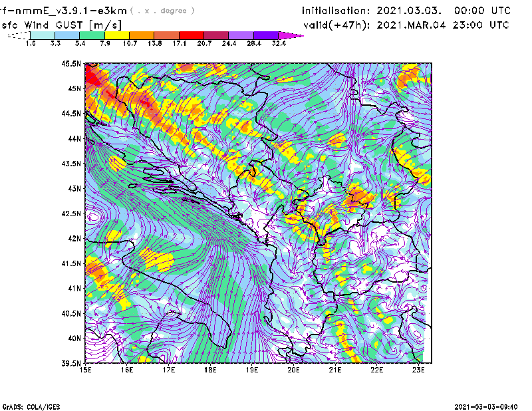Click the salmon legend swatch (13.8–17.1)
This screenshot has height=411, width=532.
click(167, 35)
